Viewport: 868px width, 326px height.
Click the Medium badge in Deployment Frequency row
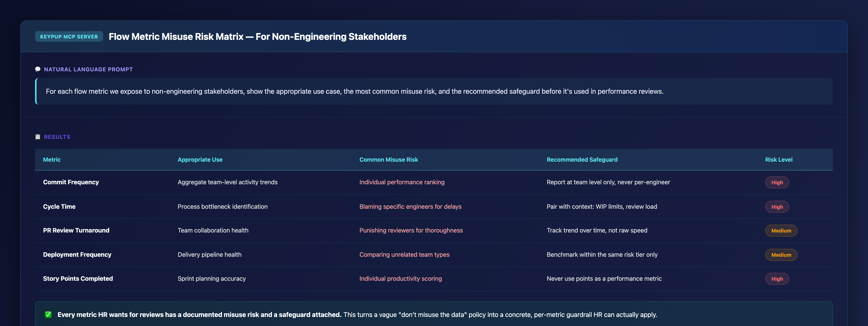pos(781,255)
